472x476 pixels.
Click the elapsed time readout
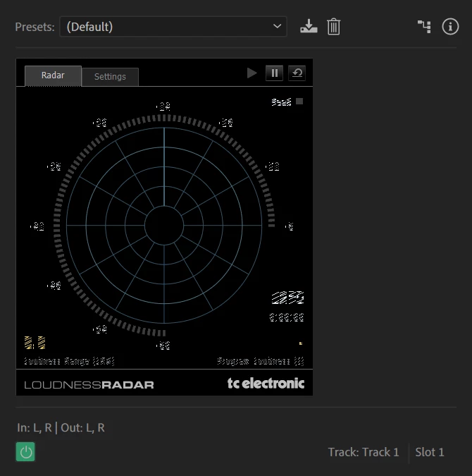tap(287, 317)
